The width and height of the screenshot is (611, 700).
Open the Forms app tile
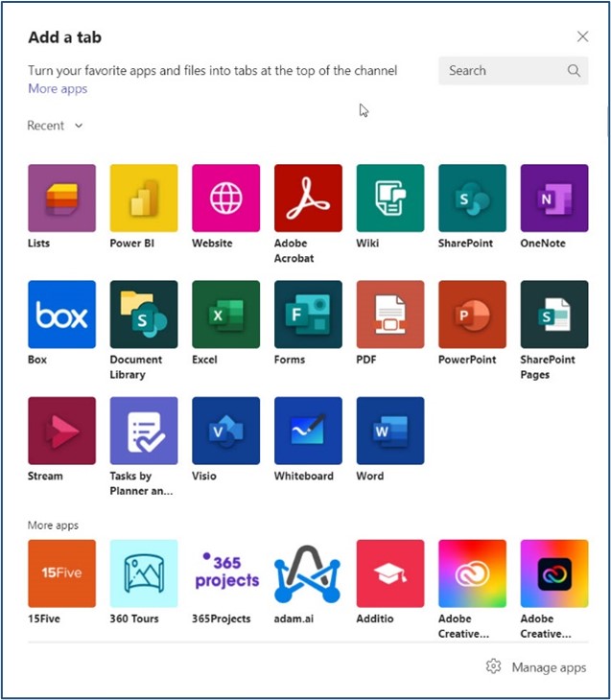tap(308, 315)
